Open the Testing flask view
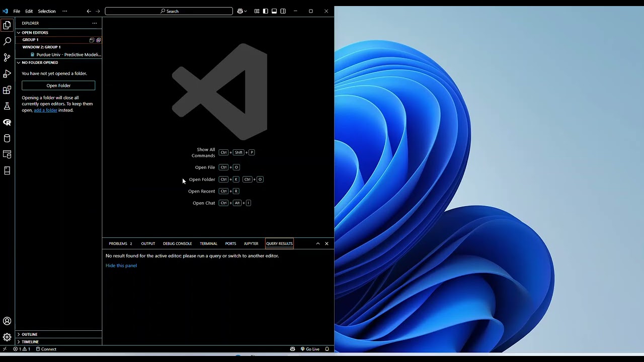 coord(7,106)
